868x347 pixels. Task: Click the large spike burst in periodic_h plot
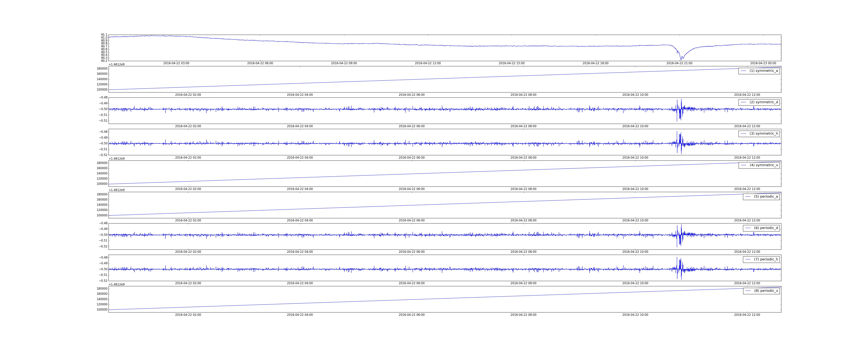coord(679,268)
